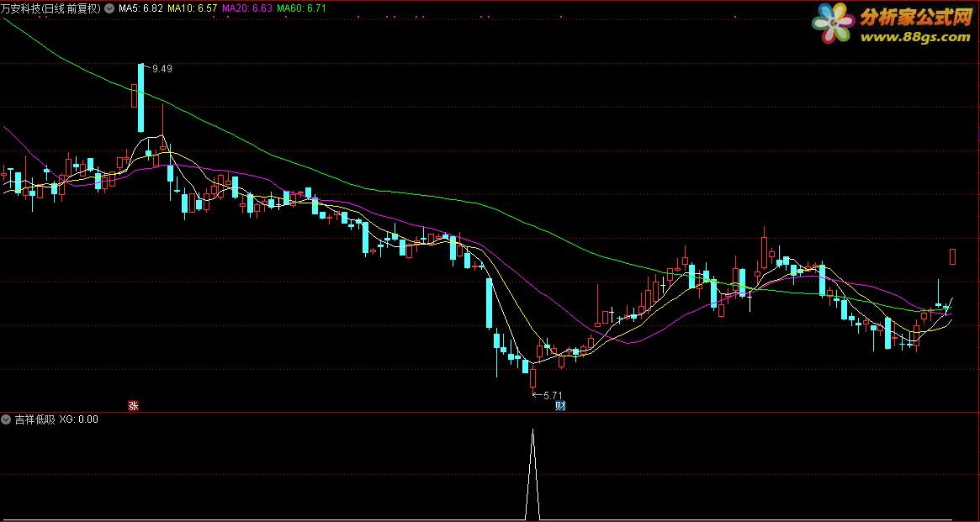Select the tall cyan candle at 9.49
The width and height of the screenshot is (980, 522).
(x=140, y=98)
